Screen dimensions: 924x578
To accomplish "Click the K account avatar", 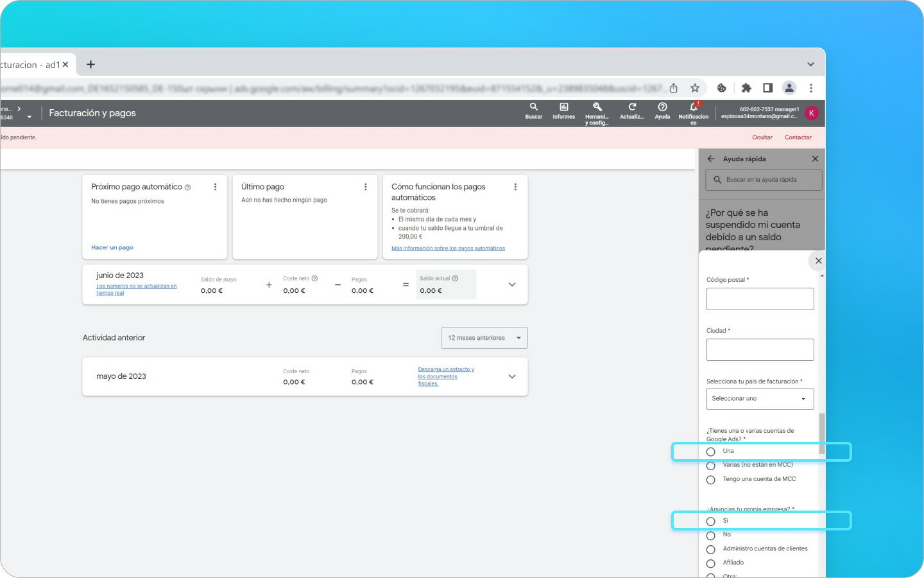I will (x=812, y=113).
